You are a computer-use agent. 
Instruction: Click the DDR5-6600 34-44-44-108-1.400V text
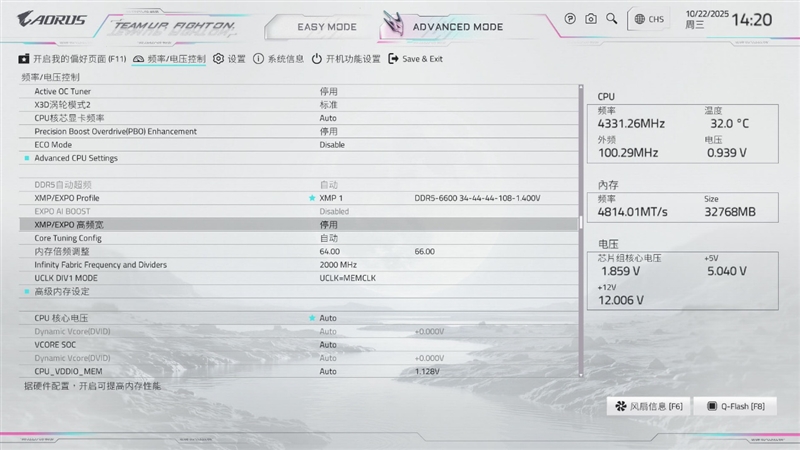pyautogui.click(x=477, y=198)
